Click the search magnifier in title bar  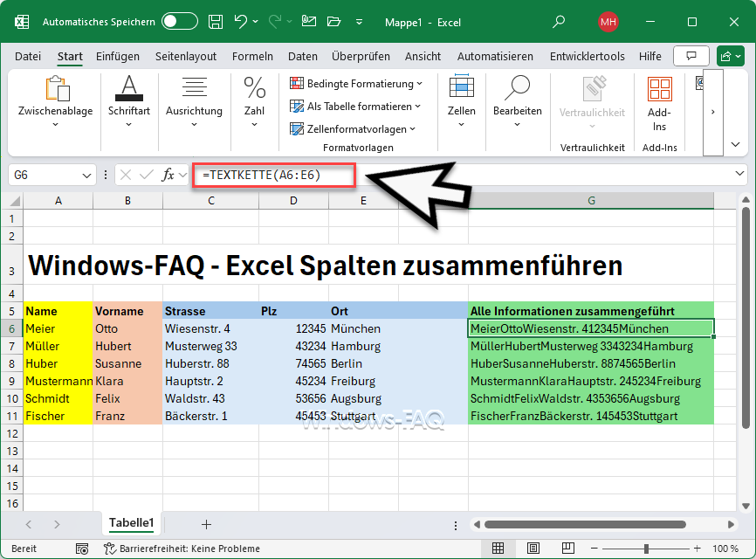click(x=559, y=22)
